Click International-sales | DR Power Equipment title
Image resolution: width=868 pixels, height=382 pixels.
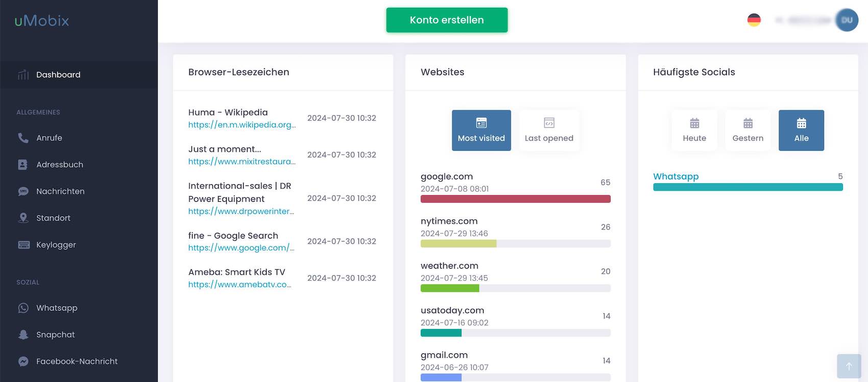[x=239, y=193]
